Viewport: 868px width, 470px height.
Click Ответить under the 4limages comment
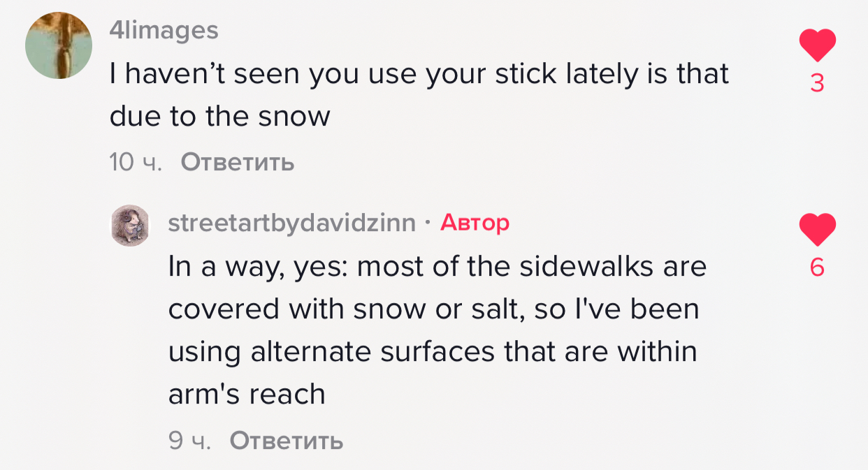coord(238,163)
